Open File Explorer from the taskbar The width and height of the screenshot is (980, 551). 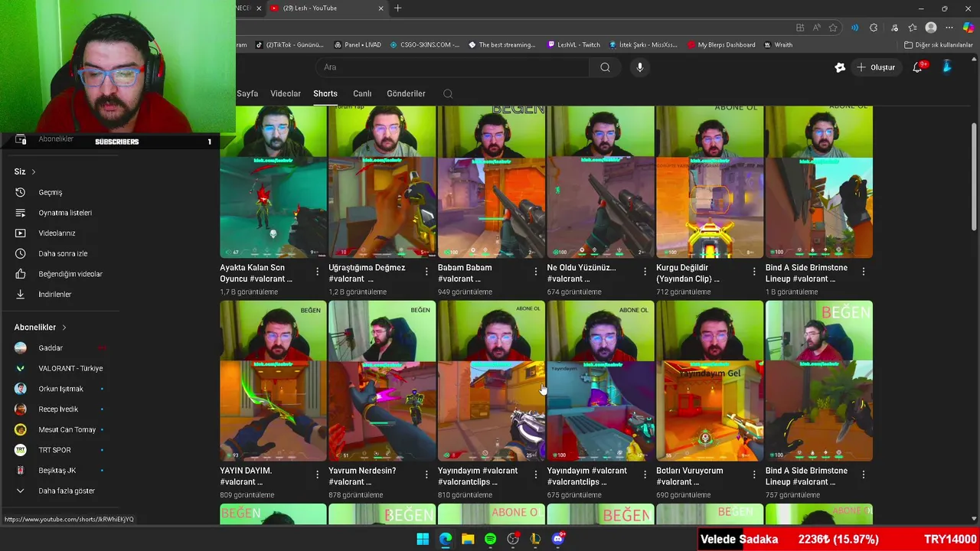point(468,539)
